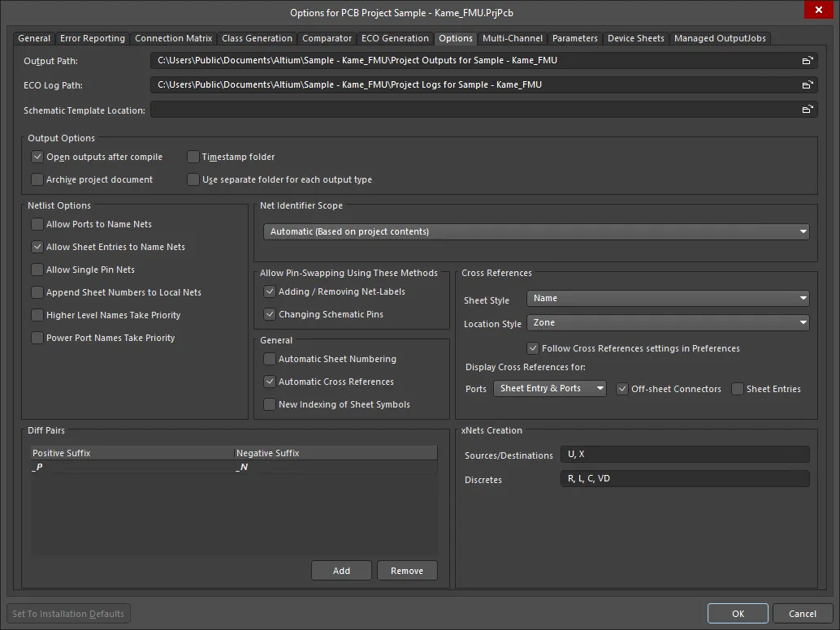Open the Connection Matrix tab

point(174,38)
